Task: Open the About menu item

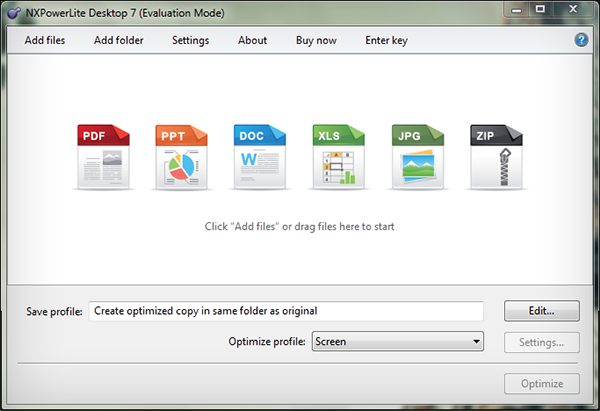Action: click(x=253, y=40)
